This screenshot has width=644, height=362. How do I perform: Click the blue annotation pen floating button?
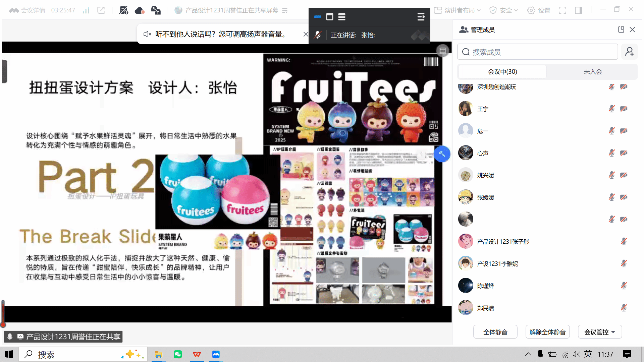coord(442,154)
